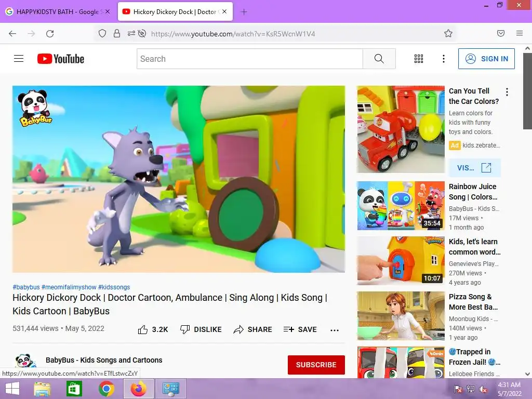Click the muted volume tray icon

pyautogui.click(x=483, y=389)
